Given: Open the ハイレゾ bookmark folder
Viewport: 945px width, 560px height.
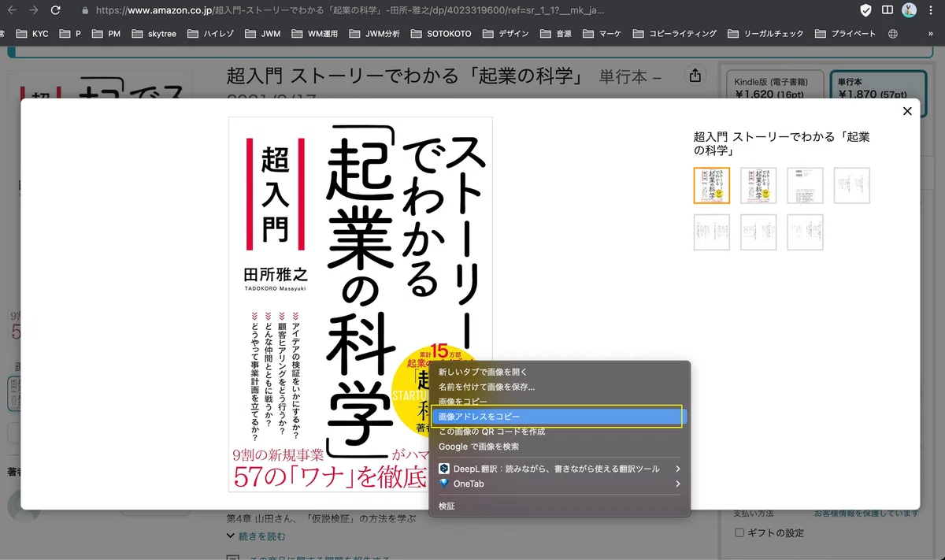Looking at the screenshot, I should (211, 34).
